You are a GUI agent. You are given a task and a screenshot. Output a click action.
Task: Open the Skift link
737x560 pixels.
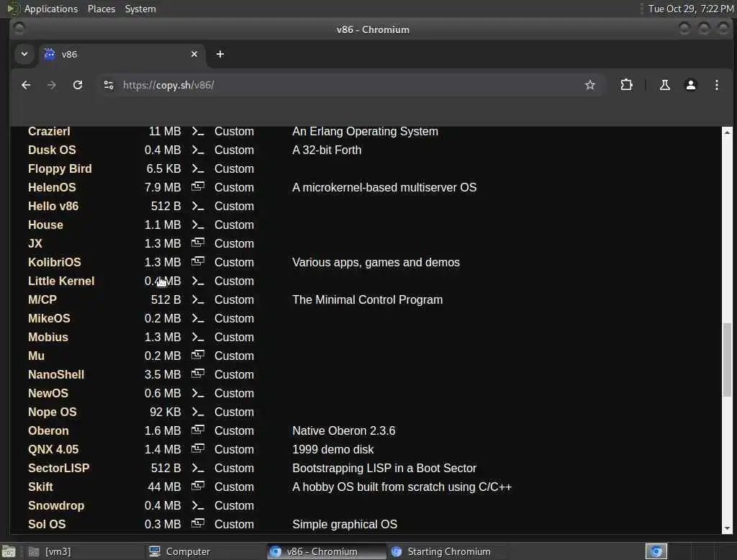(40, 487)
